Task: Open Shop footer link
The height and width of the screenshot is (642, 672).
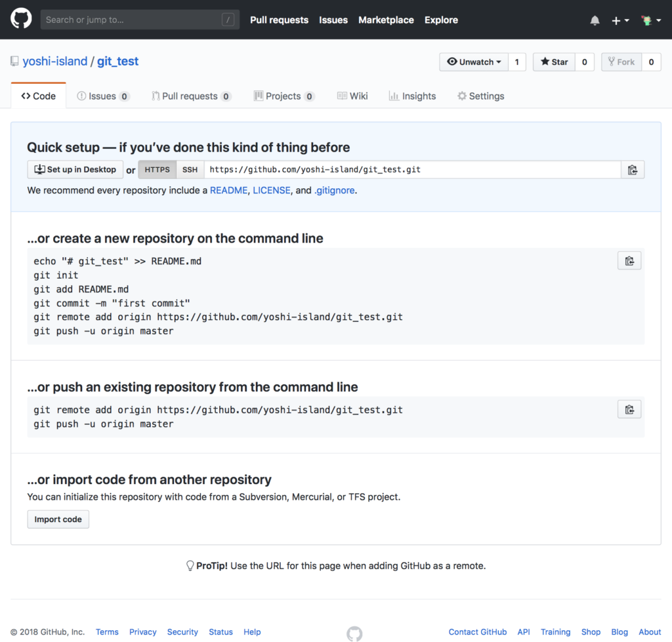Action: pos(591,632)
